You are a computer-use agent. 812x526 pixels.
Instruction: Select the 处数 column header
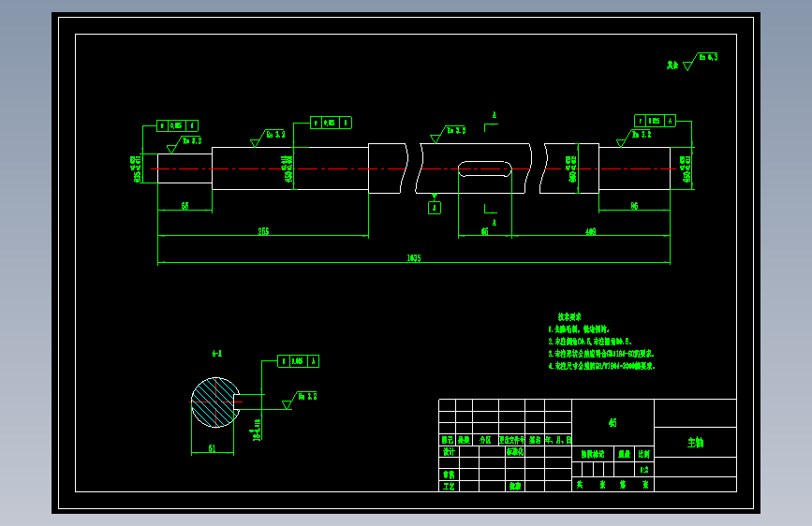click(464, 440)
